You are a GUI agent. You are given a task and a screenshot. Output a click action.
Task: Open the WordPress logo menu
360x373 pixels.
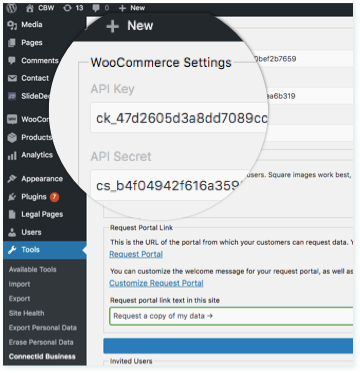point(12,8)
